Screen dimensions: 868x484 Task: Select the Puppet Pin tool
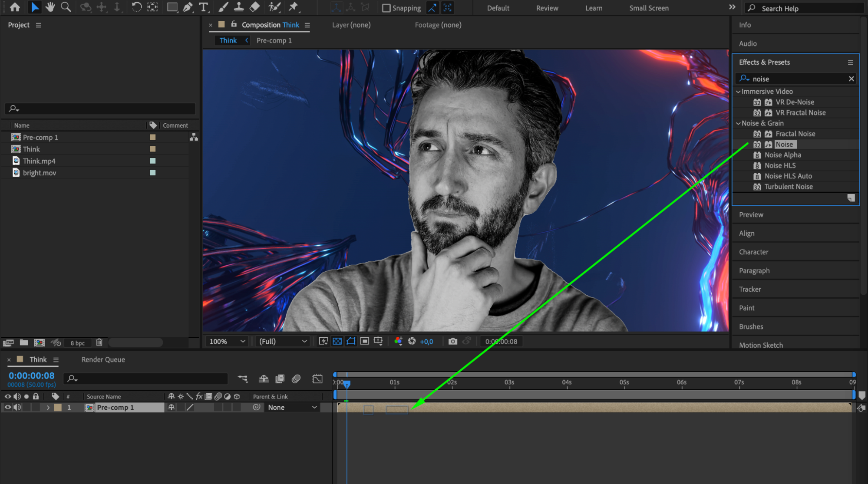[294, 7]
